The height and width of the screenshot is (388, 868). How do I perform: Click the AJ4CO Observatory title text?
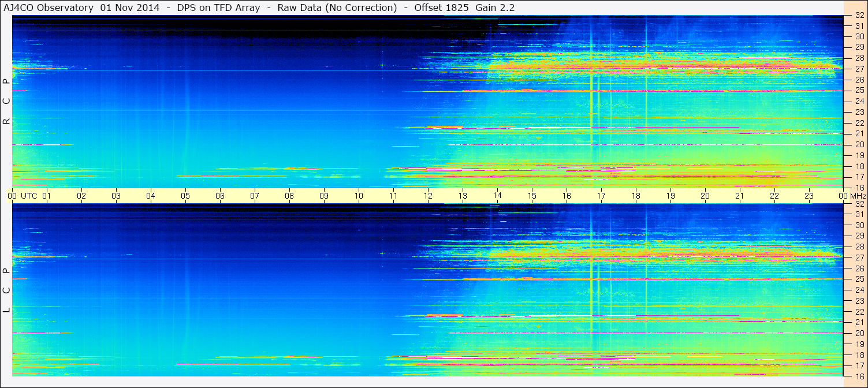point(50,8)
